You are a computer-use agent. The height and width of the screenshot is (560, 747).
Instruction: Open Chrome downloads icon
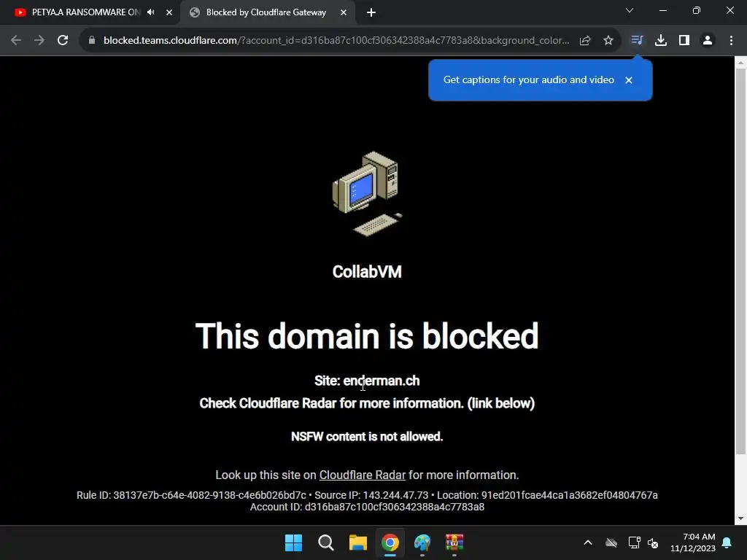661,41
